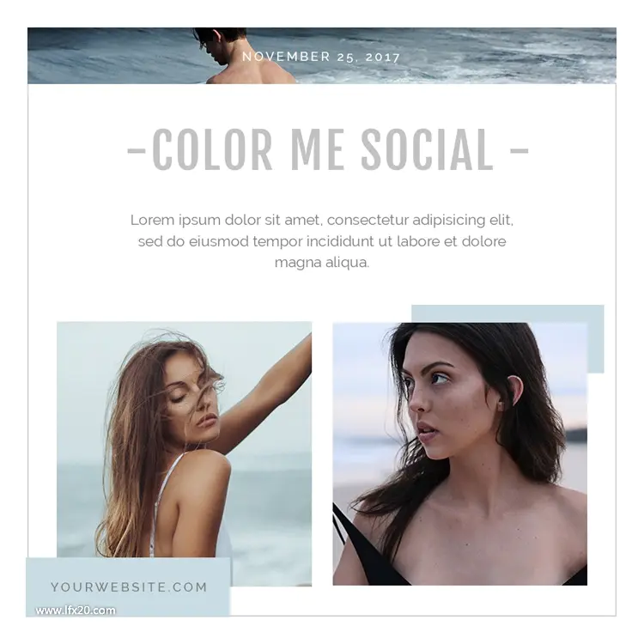Screen dimensions: 644x644
Task: Select the word COLOR in the title
Action: click(212, 149)
